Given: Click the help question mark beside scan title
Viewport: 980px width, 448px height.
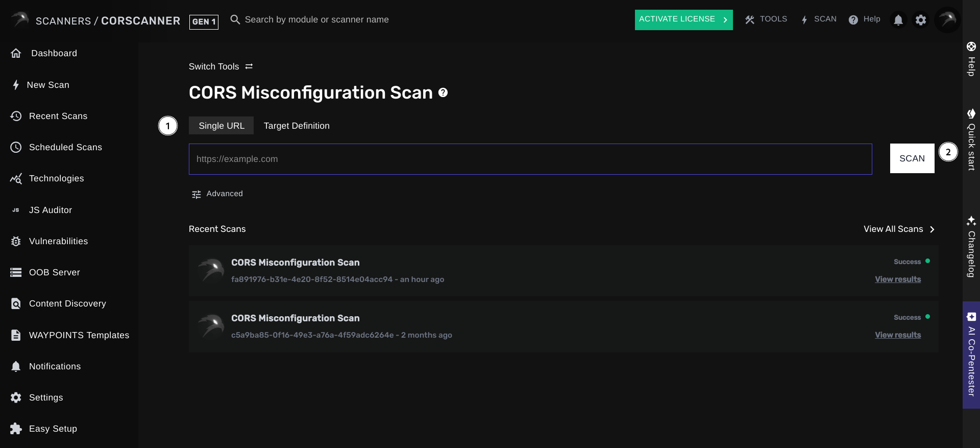Looking at the screenshot, I should (x=443, y=92).
